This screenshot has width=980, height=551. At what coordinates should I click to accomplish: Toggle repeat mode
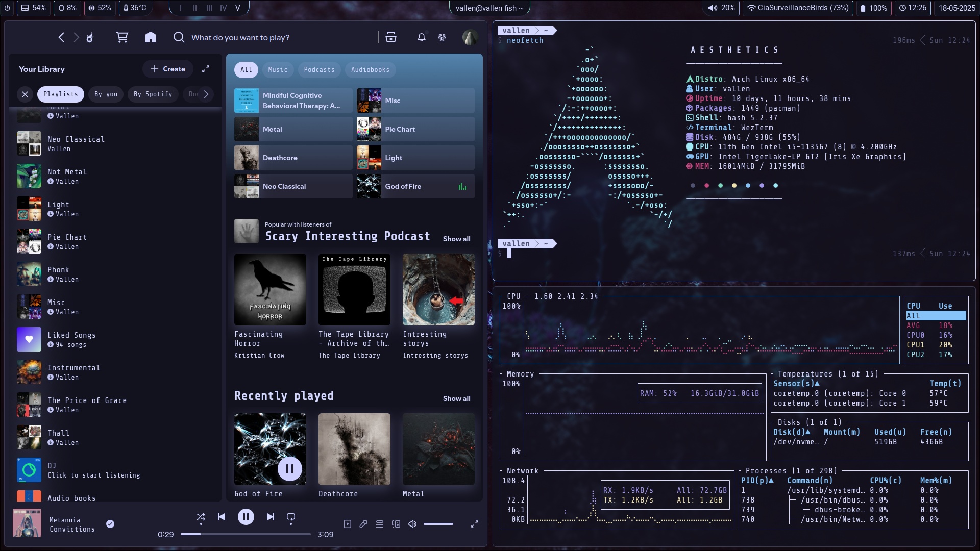(291, 517)
